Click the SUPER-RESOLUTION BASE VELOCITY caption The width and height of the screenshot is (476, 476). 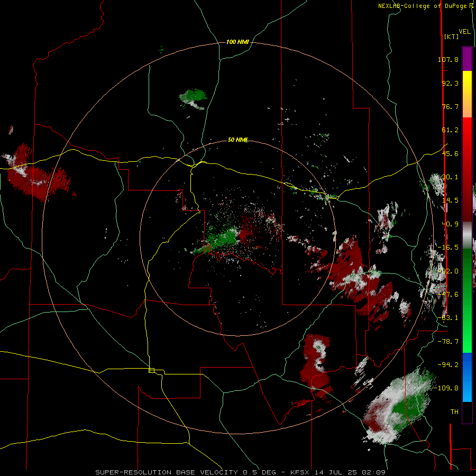tap(168, 472)
